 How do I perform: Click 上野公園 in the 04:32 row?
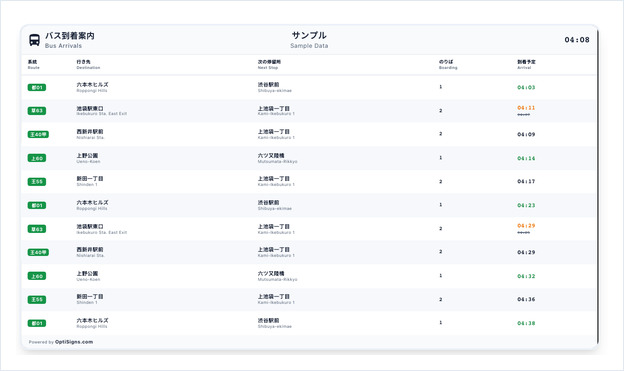point(87,273)
